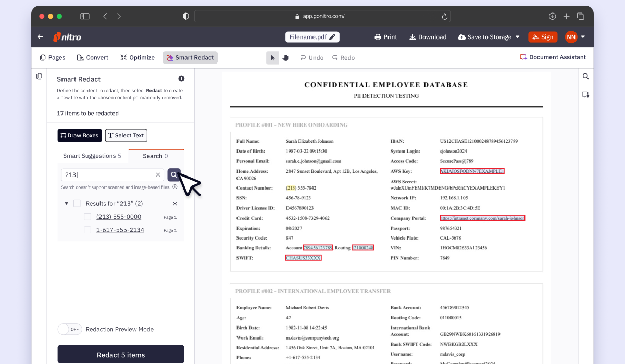The image size is (625, 364).
Task: Select the Smart Redact tool
Action: 190,58
